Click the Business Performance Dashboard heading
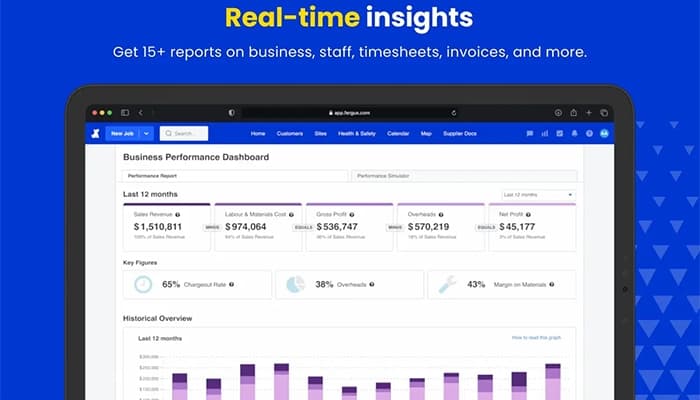Screen dimensions: 700x400 point(196,157)
